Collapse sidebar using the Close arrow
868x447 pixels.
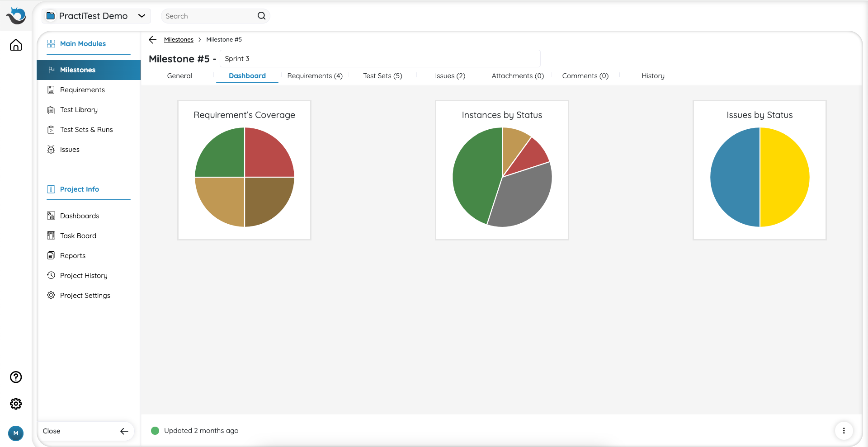point(124,431)
